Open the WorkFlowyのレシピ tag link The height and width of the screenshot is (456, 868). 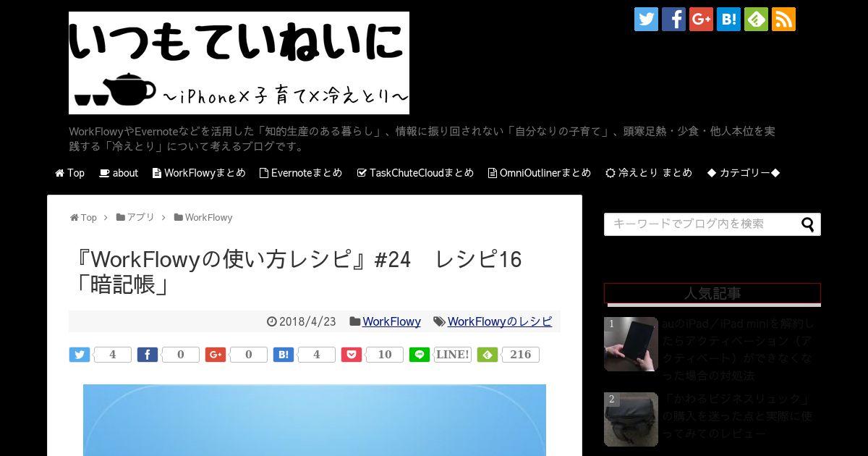click(500, 321)
